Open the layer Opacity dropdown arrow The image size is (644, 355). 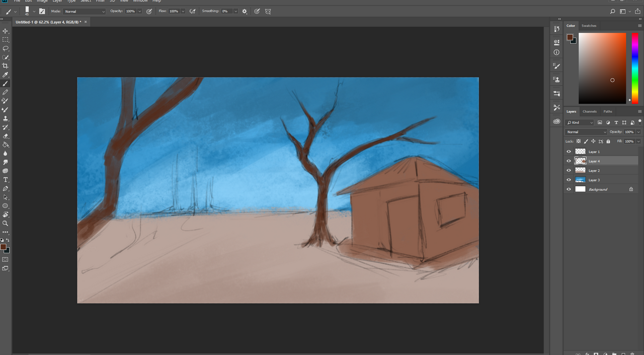click(x=638, y=132)
